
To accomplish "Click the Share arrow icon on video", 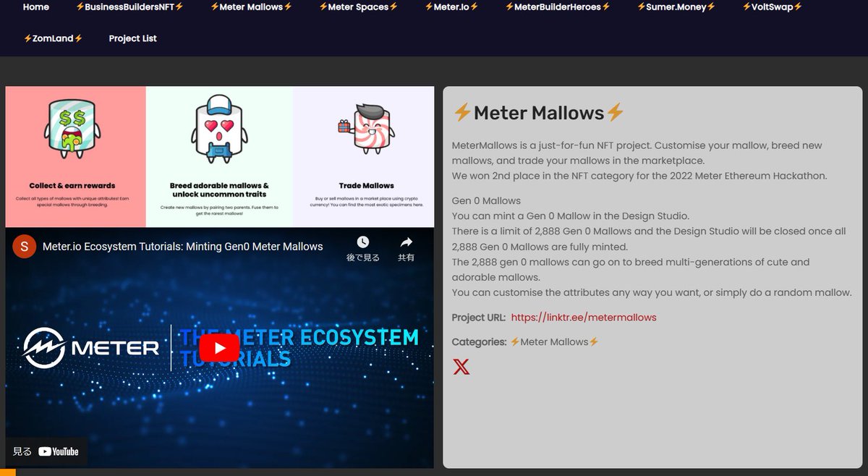I will click(406, 242).
